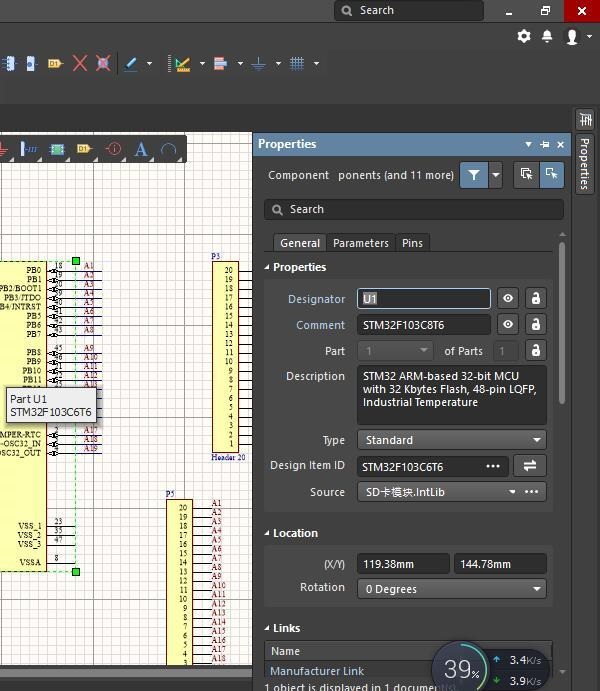The height and width of the screenshot is (691, 600).
Task: Click the filter funnel icon in Properties
Action: point(474,175)
